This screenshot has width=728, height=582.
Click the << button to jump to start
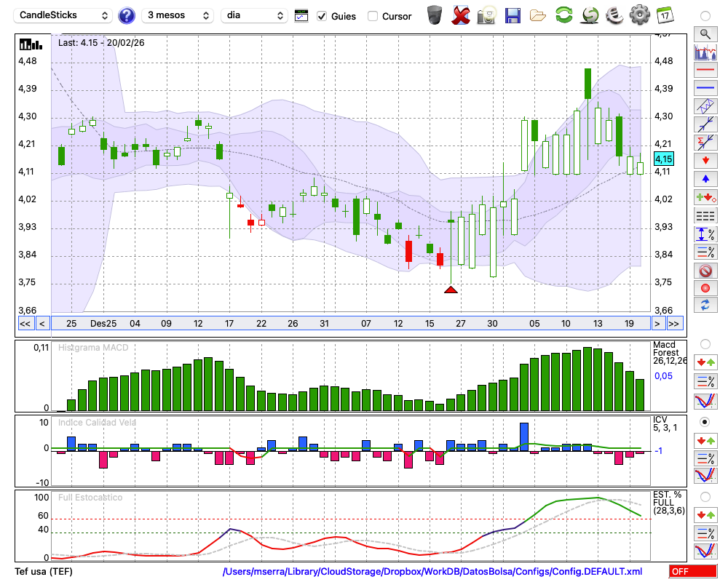tap(25, 324)
